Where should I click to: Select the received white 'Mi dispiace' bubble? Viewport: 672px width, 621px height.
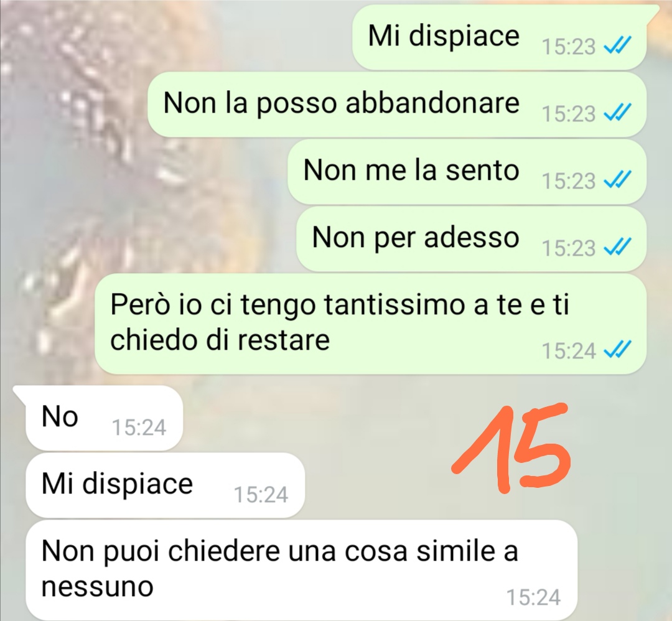[x=166, y=485]
